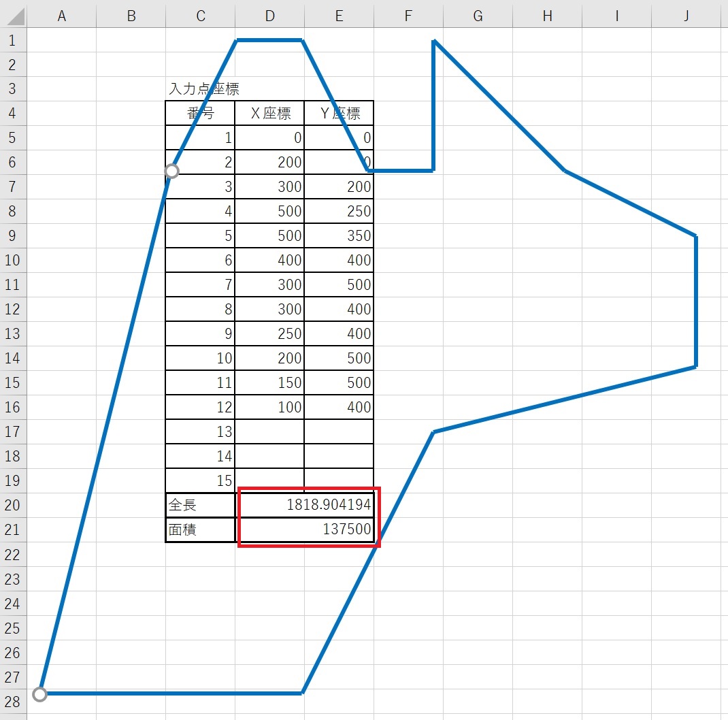This screenshot has width=728, height=720.
Task: Select the blue polyline's vertical segment below column J
Action: click(695, 303)
